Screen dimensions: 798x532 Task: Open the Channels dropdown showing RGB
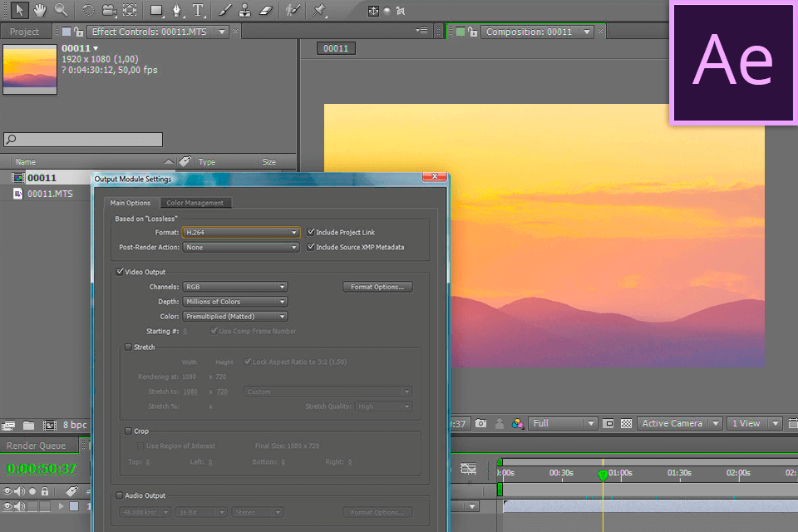(235, 287)
